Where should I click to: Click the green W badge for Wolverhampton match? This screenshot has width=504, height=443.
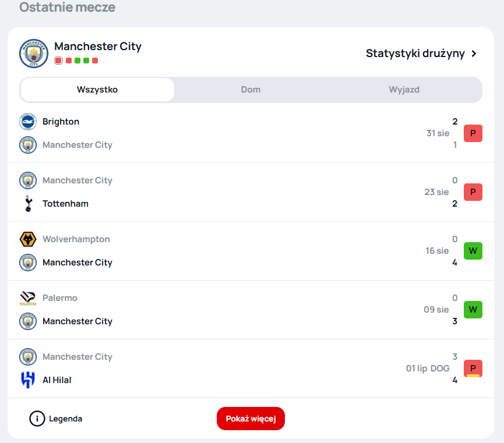473,251
